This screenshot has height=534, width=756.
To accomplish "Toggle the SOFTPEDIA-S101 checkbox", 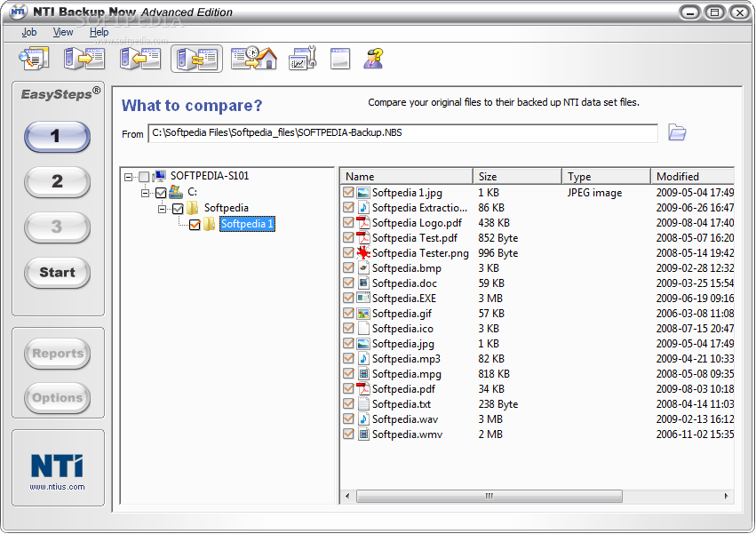I will [x=144, y=177].
